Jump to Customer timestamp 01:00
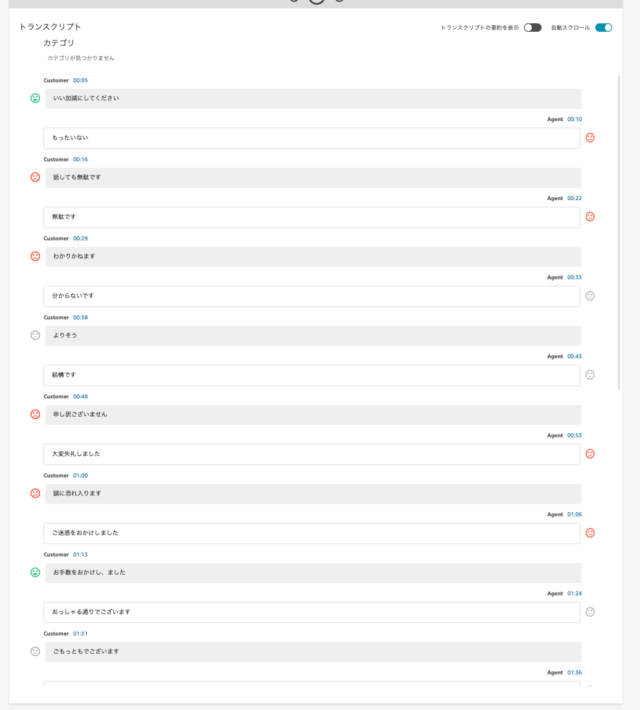The height and width of the screenshot is (710, 640). (81, 475)
